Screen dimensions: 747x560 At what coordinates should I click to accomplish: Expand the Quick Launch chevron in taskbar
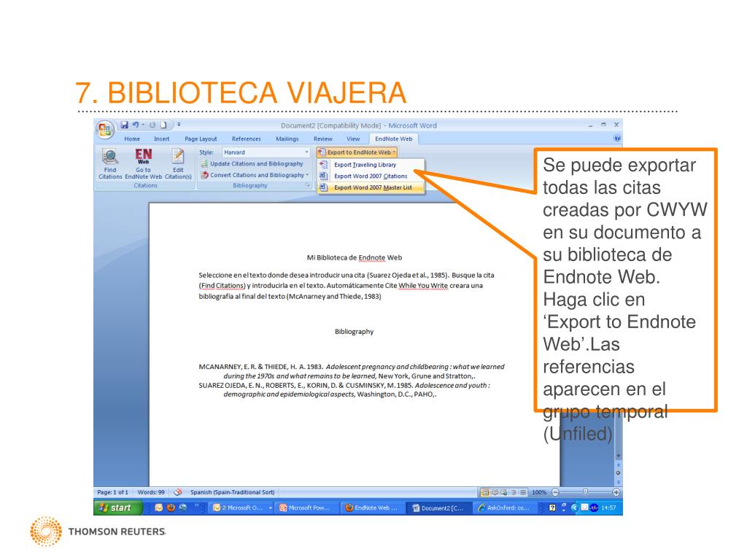[x=196, y=506]
